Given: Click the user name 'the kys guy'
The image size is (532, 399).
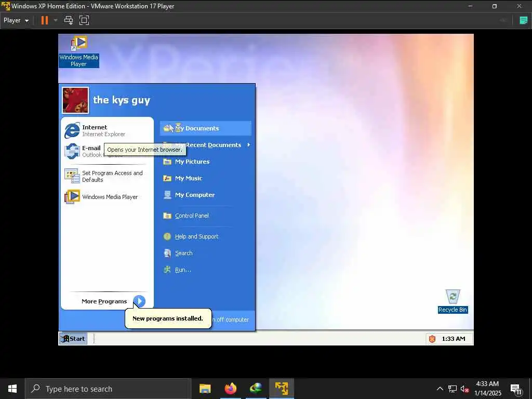Looking at the screenshot, I should (x=122, y=100).
